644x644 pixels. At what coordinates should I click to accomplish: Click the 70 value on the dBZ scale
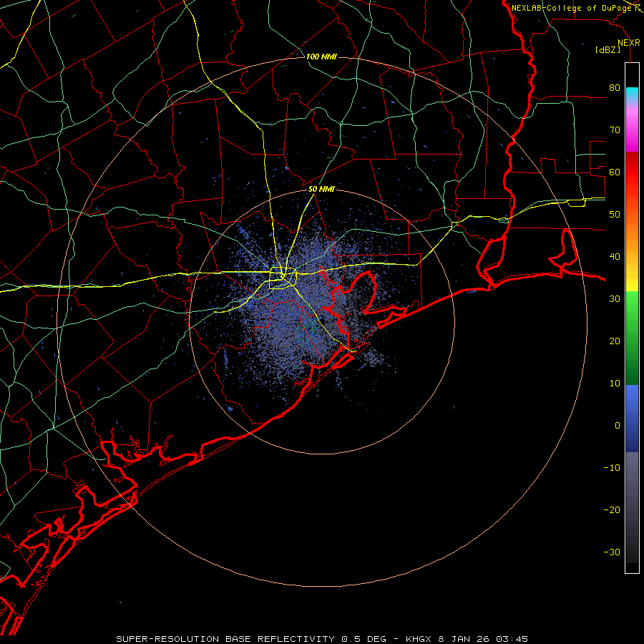615,130
